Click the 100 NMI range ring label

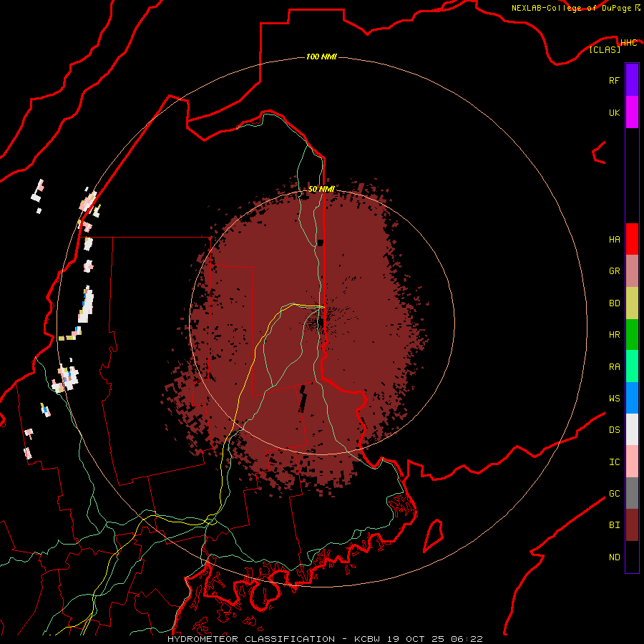(x=321, y=57)
